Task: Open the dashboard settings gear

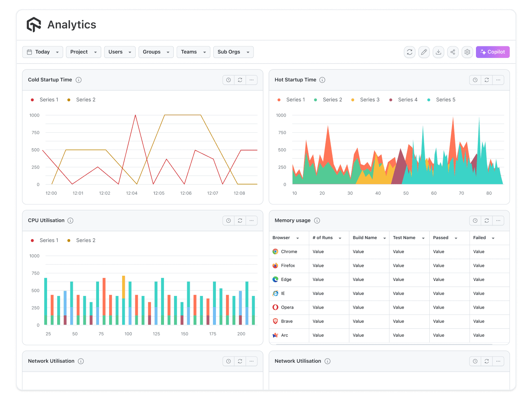Action: [467, 52]
